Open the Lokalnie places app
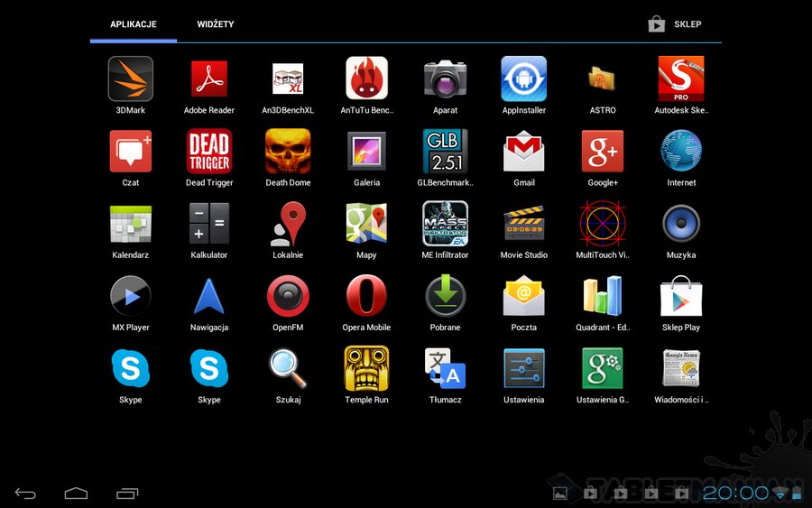 (288, 224)
